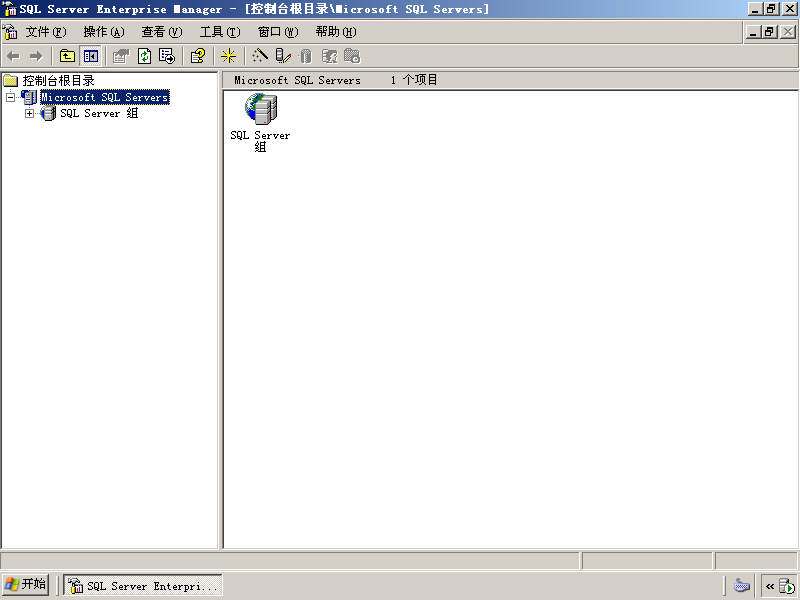Click the Help question-mark toolbar icon

[198, 56]
